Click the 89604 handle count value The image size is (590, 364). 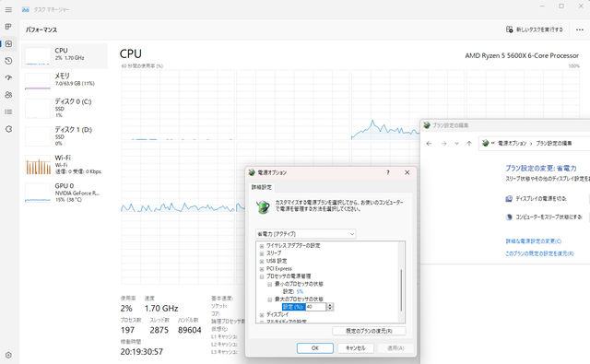pyautogui.click(x=190, y=330)
